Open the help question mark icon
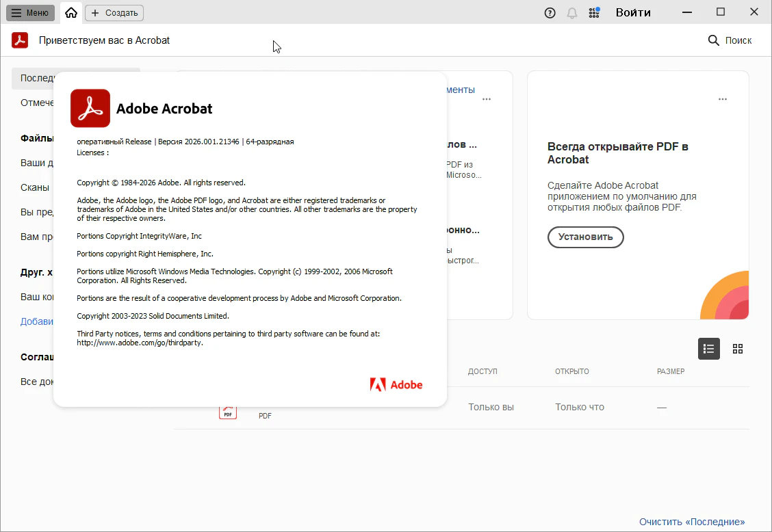The height and width of the screenshot is (532, 772). [x=550, y=12]
